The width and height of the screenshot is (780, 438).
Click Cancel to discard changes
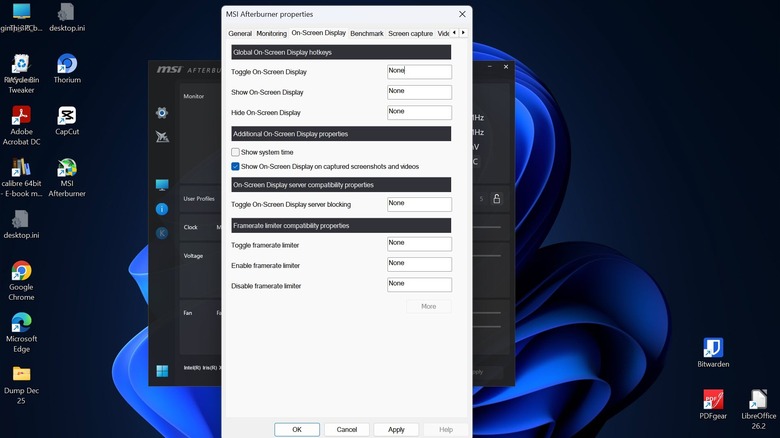coord(347,429)
